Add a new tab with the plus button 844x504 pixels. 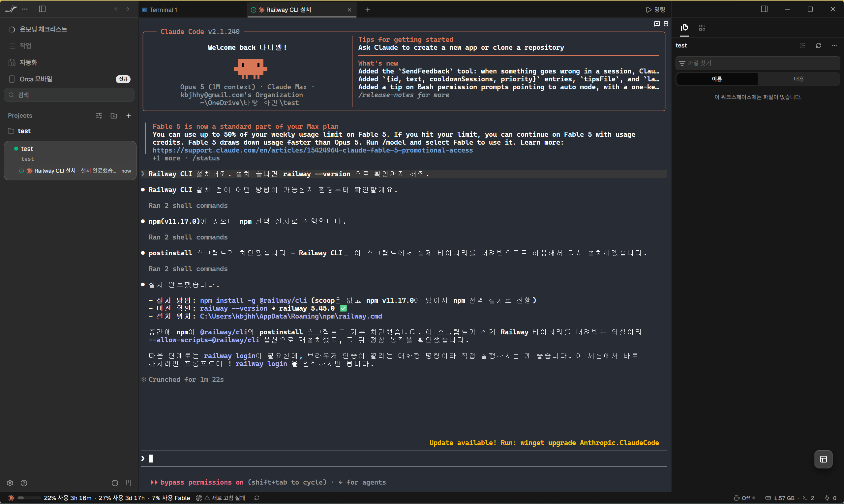[x=368, y=10]
